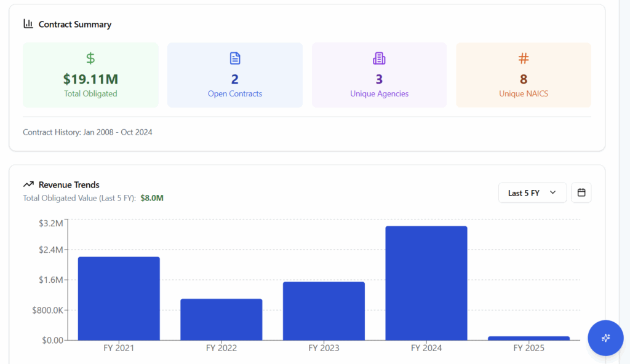
Task: Click the 3 Unique Agencies card
Action: (379, 75)
